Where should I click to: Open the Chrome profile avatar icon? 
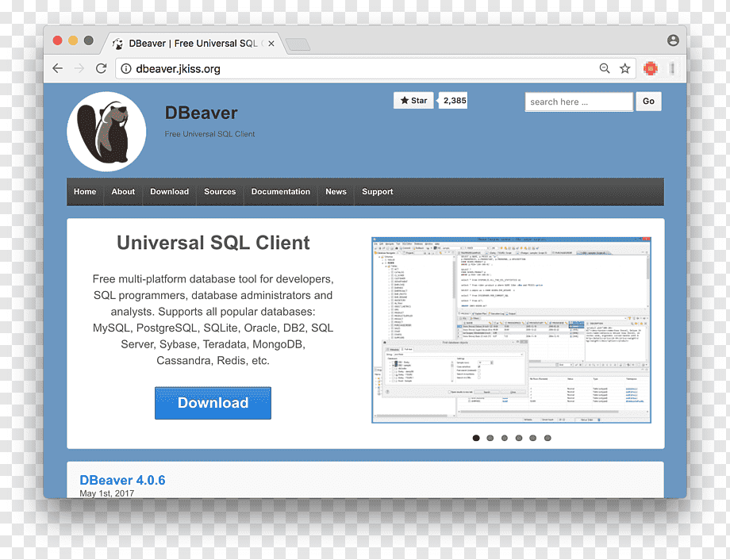673,40
